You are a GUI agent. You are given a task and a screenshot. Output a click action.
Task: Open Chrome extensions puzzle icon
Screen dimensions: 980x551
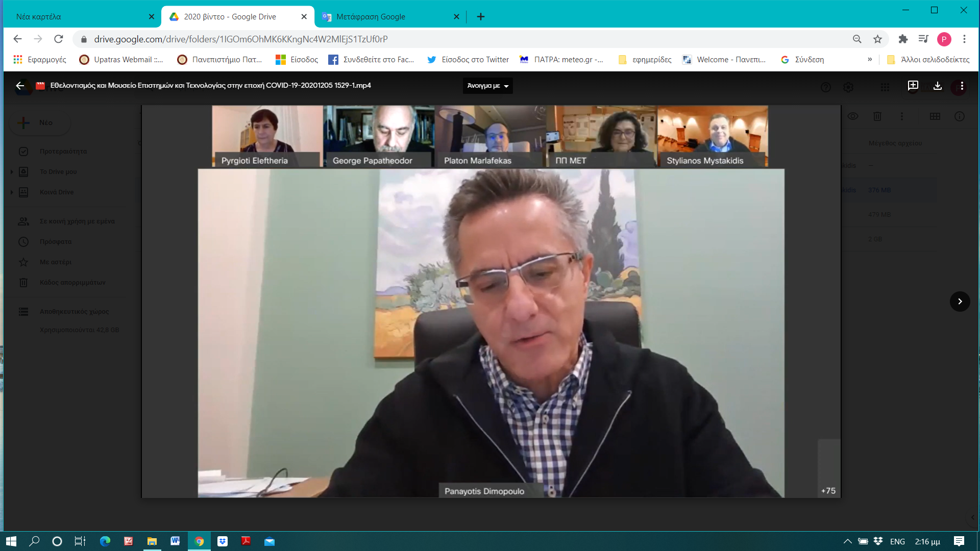click(903, 39)
